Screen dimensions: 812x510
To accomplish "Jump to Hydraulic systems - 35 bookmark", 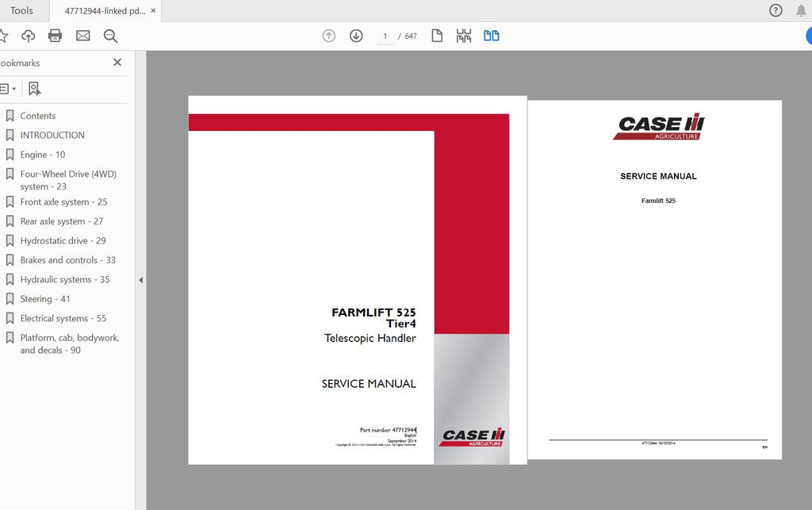I will point(65,280).
